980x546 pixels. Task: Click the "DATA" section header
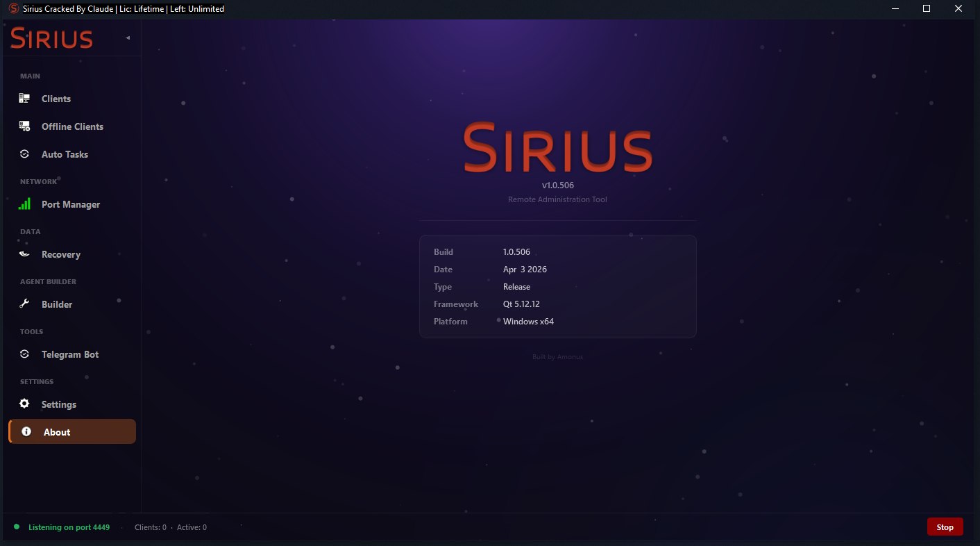(x=31, y=232)
